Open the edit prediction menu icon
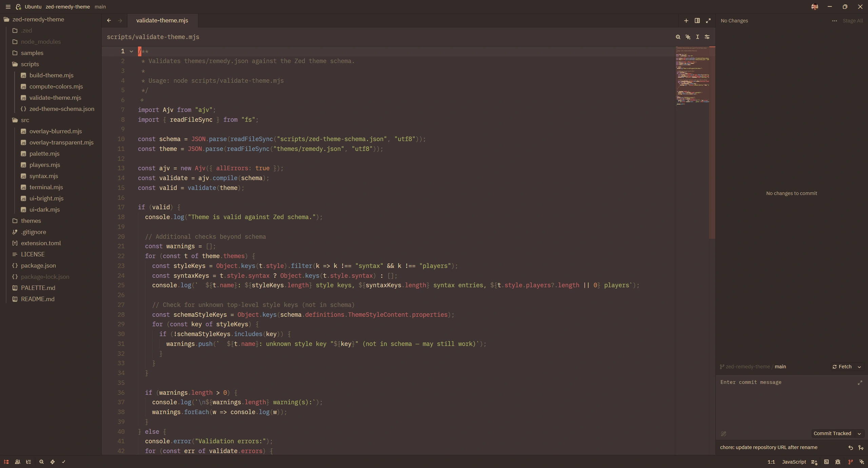 click(x=814, y=462)
